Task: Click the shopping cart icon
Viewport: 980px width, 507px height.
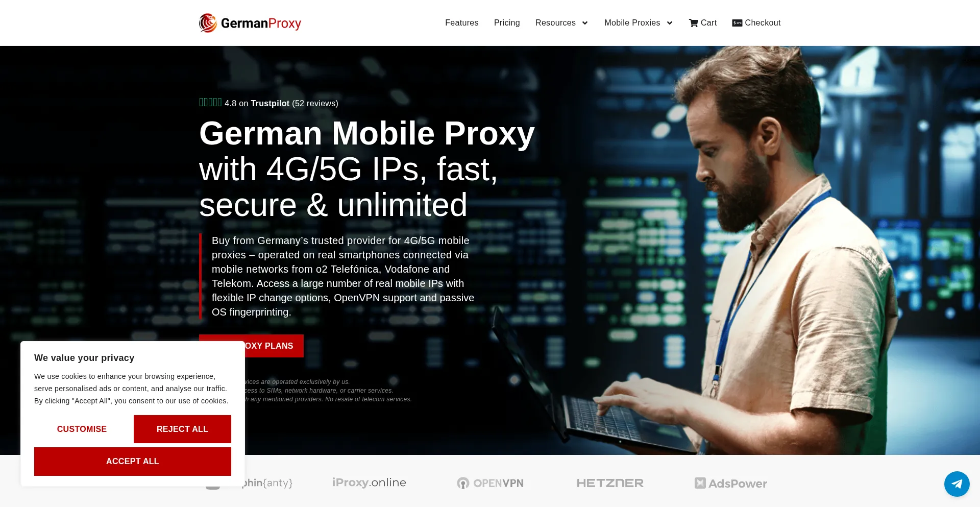Action: point(693,23)
